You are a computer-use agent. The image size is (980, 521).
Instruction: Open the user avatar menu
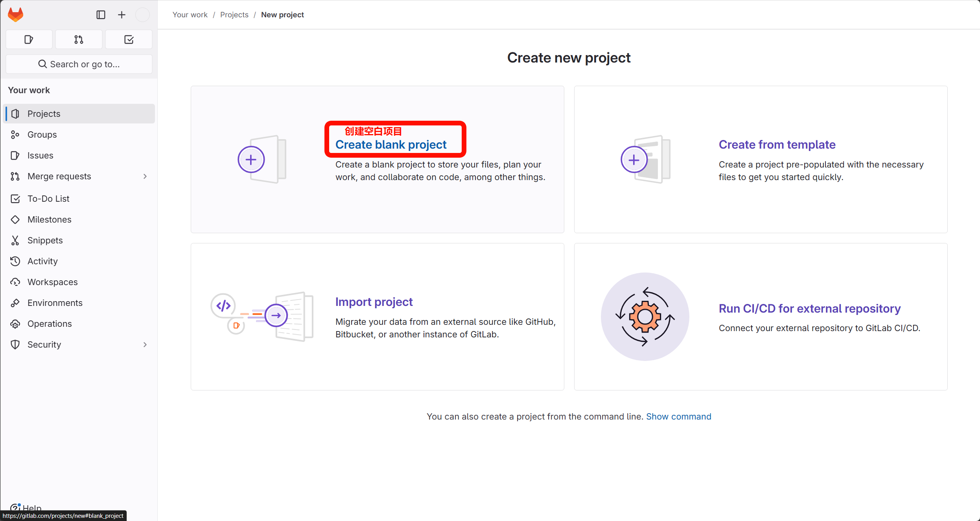pos(142,15)
